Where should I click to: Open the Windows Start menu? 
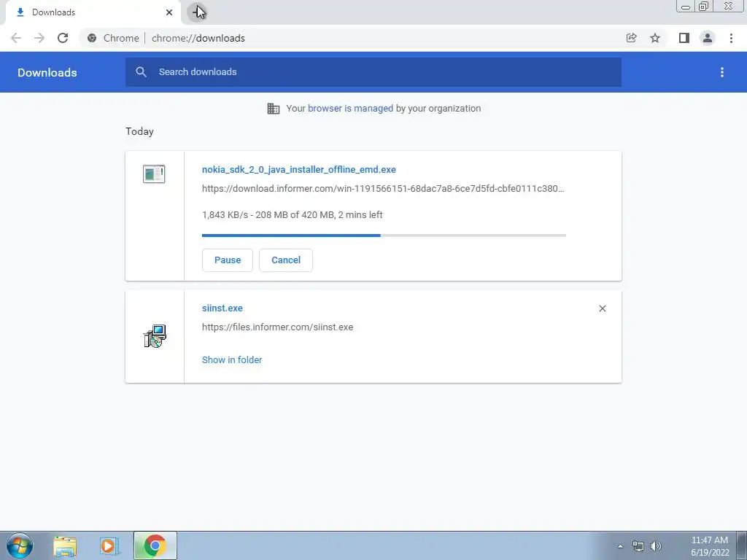coord(20,545)
